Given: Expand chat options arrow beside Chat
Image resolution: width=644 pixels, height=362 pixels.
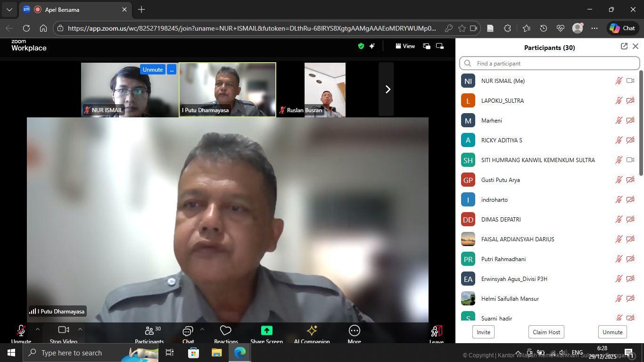Looking at the screenshot, I should (202, 329).
